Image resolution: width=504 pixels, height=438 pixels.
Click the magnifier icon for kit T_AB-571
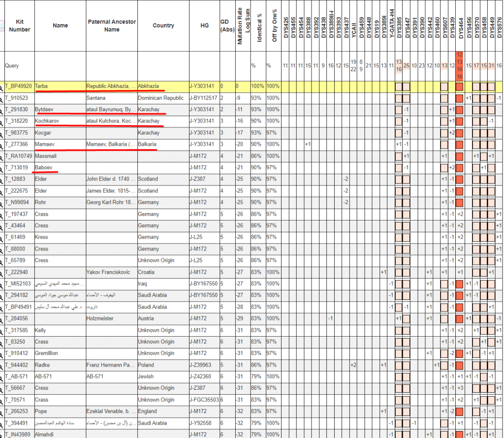tap(1, 377)
